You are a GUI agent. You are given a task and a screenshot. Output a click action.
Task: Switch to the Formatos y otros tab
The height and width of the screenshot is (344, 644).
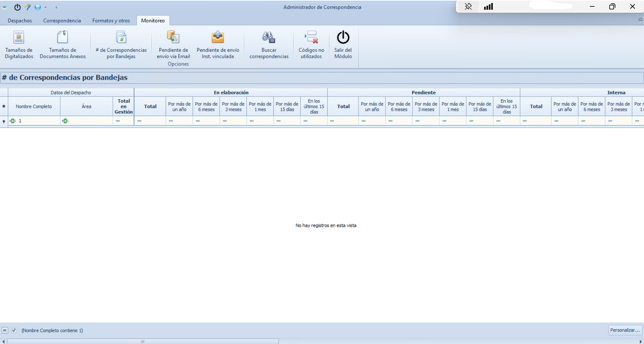111,21
